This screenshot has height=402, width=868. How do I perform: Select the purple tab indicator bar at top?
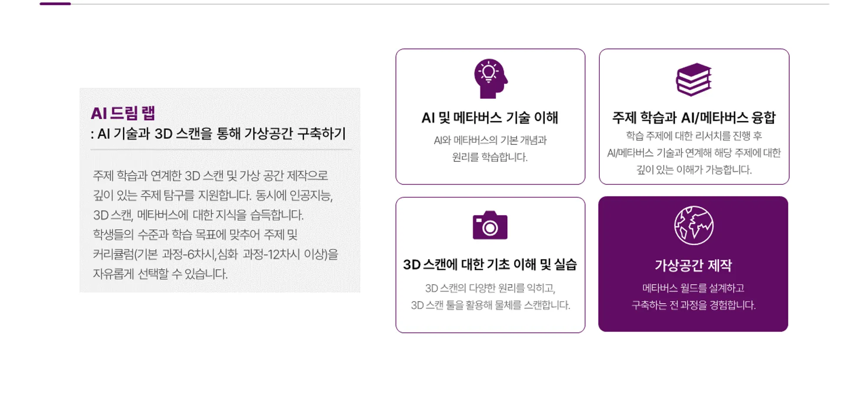point(55,4)
